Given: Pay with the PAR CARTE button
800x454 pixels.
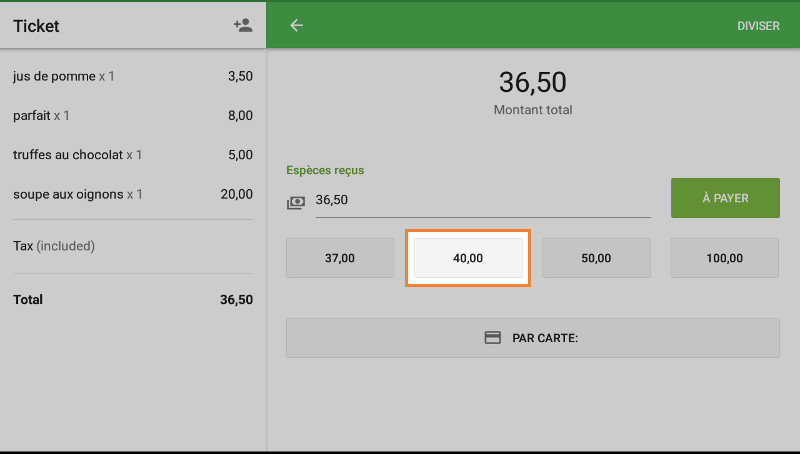Looking at the screenshot, I should pyautogui.click(x=532, y=338).
